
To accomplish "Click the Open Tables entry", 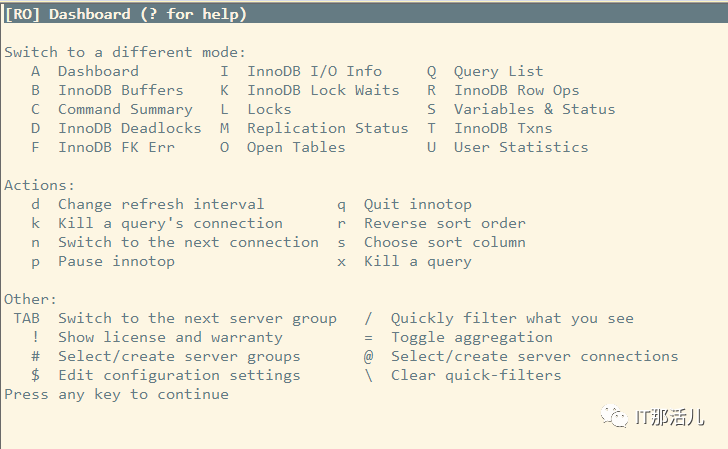I will click(296, 147).
